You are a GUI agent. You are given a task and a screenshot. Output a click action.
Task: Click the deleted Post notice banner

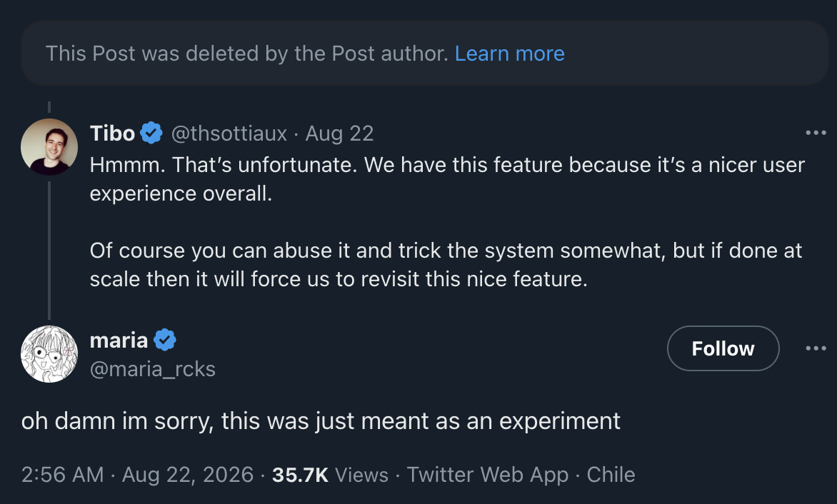coord(424,54)
